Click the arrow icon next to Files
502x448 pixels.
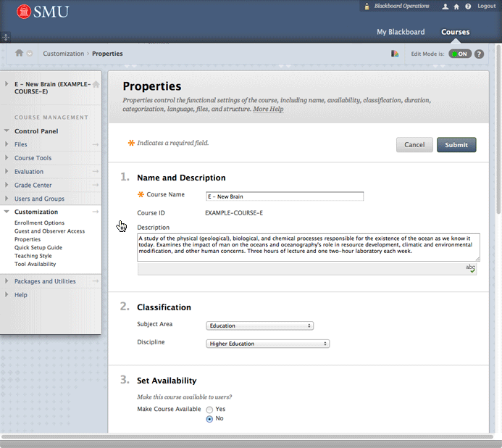click(95, 145)
